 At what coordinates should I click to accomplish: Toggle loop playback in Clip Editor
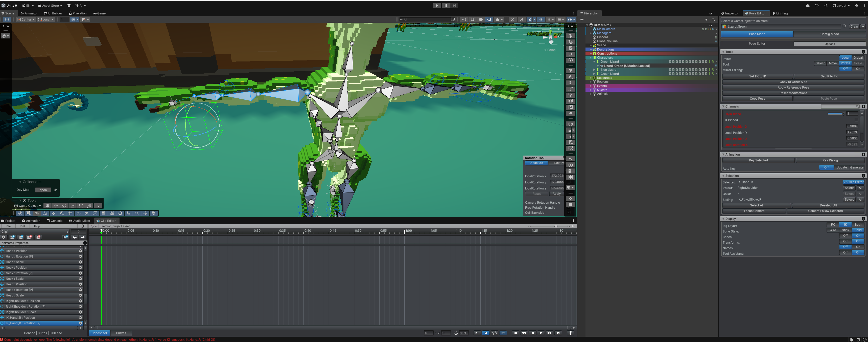494,333
